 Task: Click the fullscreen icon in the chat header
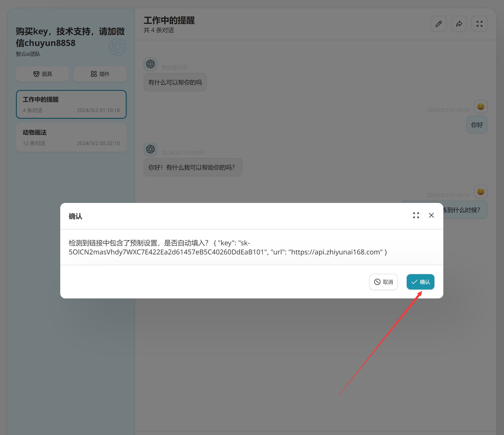click(479, 24)
